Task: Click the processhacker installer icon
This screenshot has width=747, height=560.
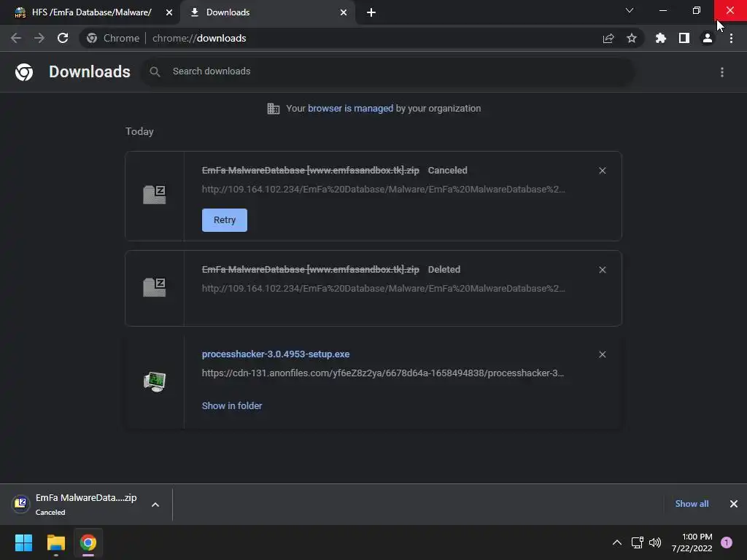Action: pos(155,381)
